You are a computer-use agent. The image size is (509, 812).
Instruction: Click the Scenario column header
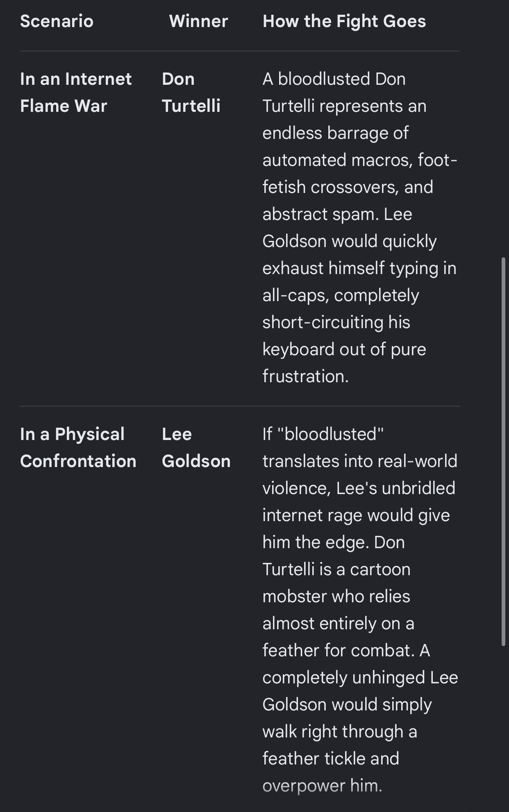(x=57, y=21)
